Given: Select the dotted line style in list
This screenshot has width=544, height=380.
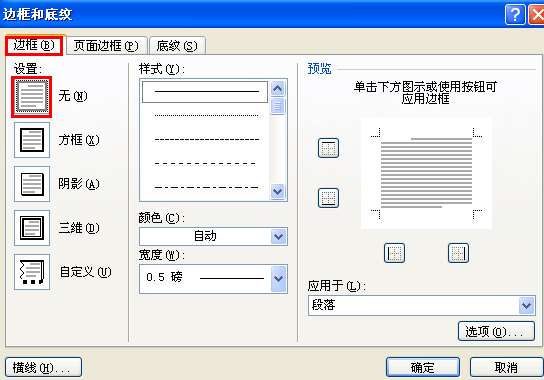Looking at the screenshot, I should pos(206,115).
